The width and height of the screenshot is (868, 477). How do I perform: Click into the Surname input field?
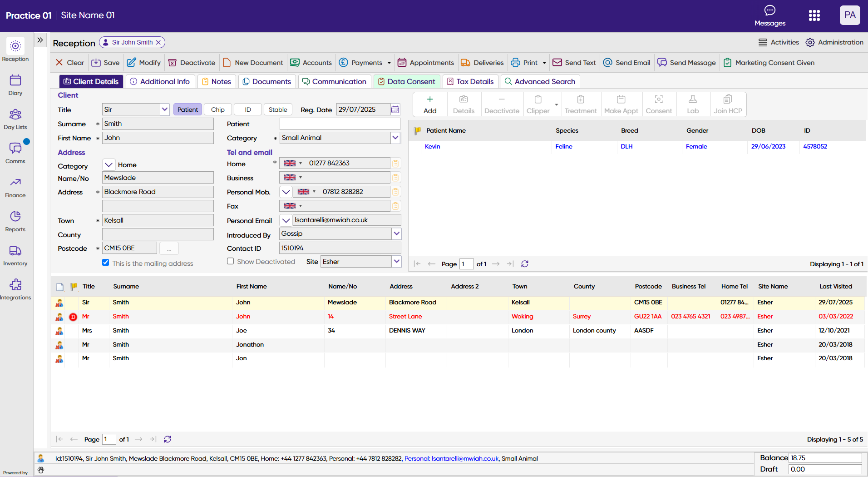158,124
